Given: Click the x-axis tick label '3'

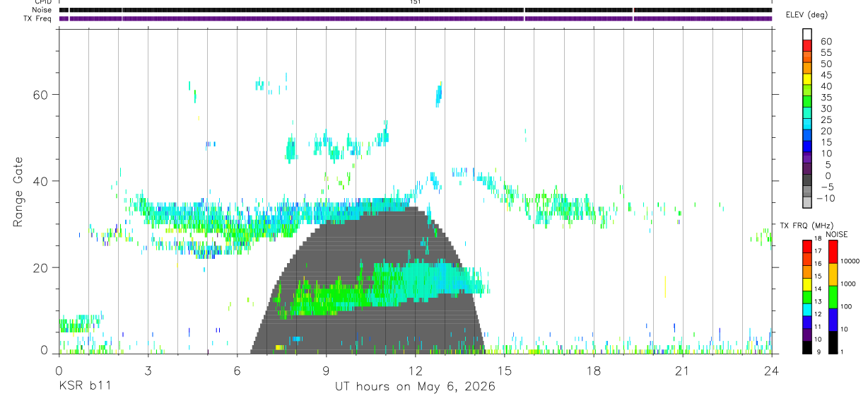Looking at the screenshot, I should [148, 371].
